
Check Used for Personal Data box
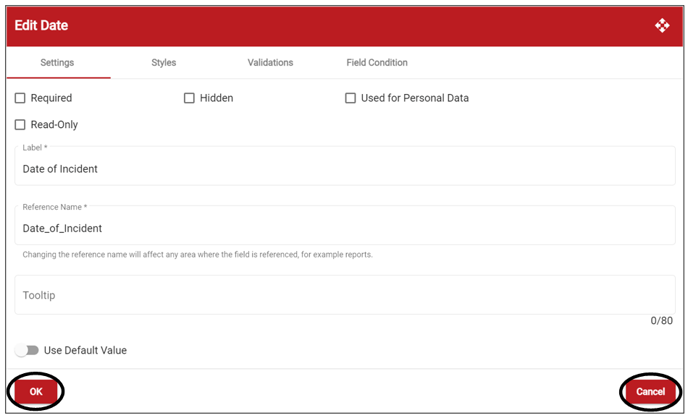click(x=350, y=98)
